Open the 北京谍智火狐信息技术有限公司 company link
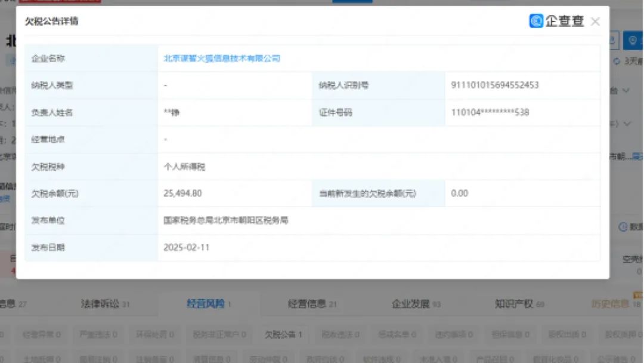Screen dimensions: 644x363 pyautogui.click(x=222, y=59)
